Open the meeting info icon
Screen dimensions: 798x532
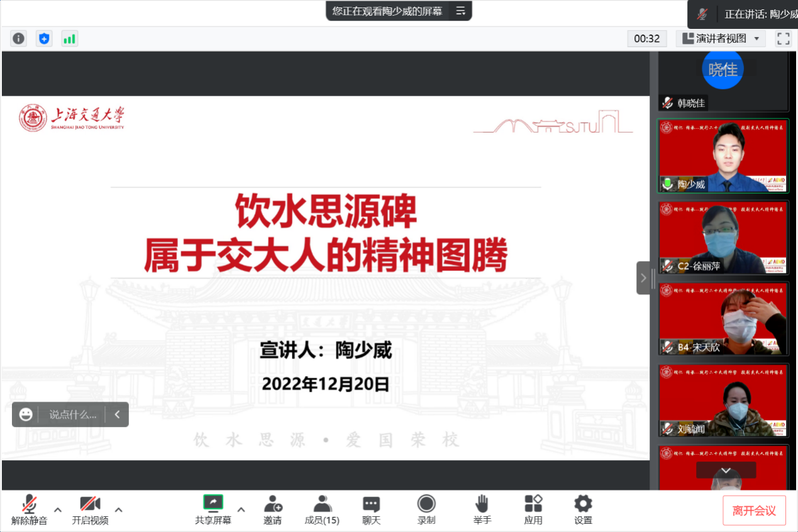18,38
